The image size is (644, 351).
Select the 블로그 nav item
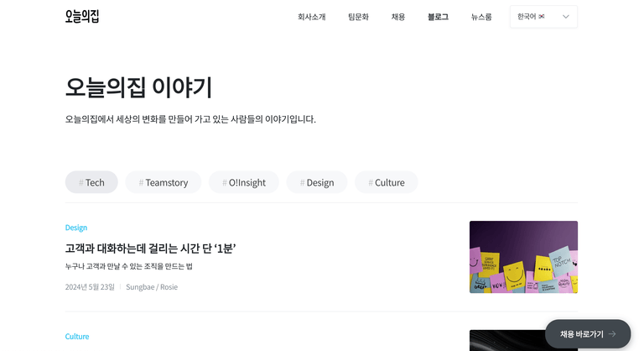438,17
